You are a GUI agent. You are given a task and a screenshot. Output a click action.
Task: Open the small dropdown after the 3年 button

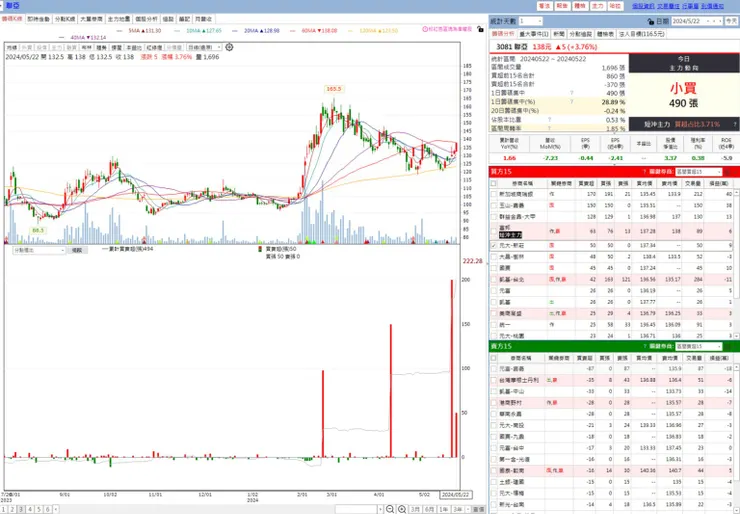468,509
